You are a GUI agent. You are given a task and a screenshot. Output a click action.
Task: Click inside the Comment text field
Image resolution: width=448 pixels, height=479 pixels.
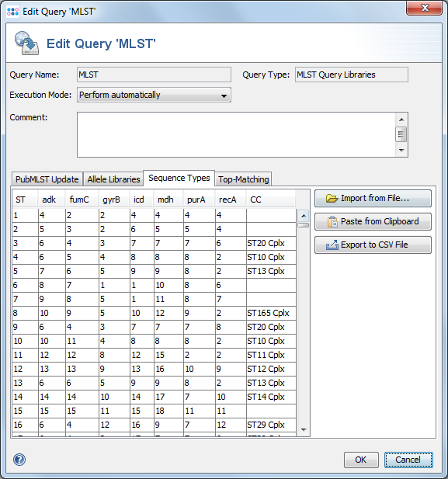coord(236,135)
